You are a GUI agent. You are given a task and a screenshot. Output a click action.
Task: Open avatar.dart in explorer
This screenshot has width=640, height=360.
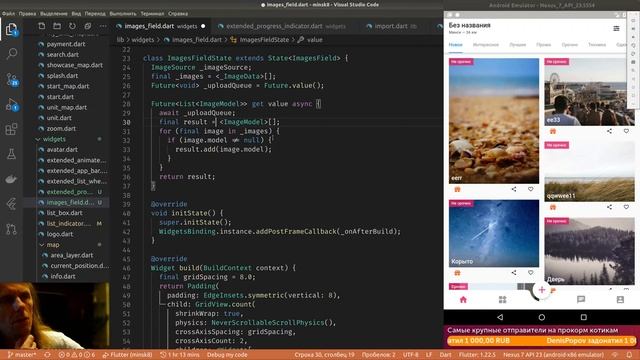point(62,149)
